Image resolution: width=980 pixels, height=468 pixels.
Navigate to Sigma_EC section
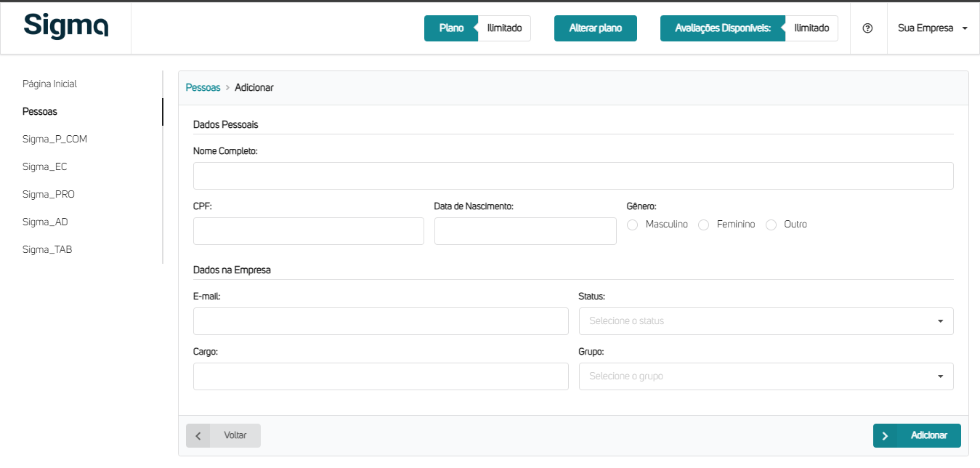point(44,166)
